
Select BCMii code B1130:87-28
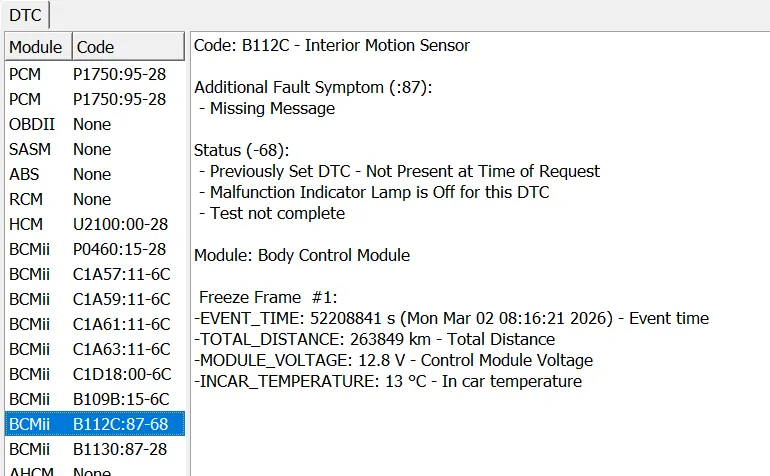pyautogui.click(x=120, y=450)
